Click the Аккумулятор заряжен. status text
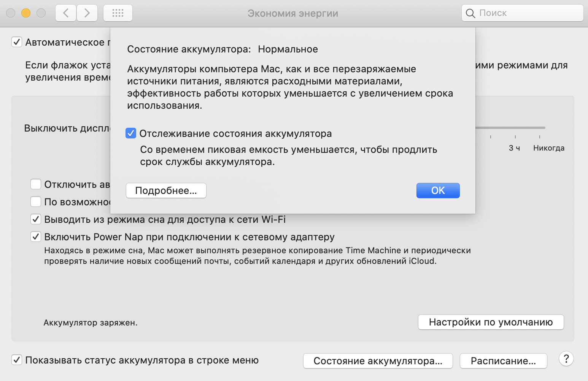This screenshot has height=381, width=588. (x=91, y=323)
